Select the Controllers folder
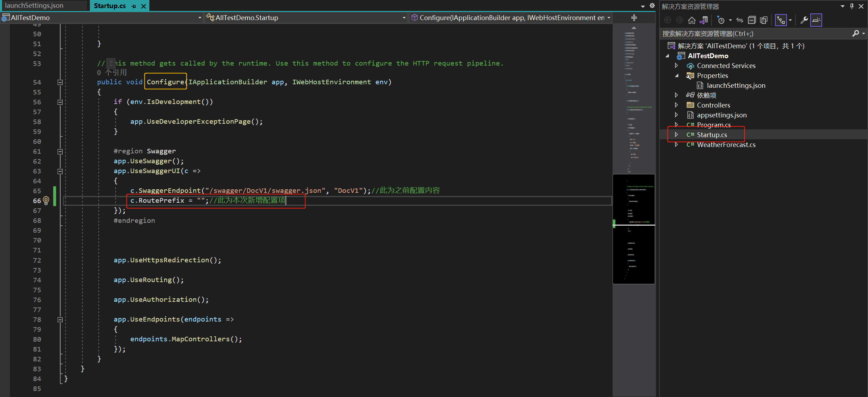Screen dimensions: 868x397 tap(713, 105)
